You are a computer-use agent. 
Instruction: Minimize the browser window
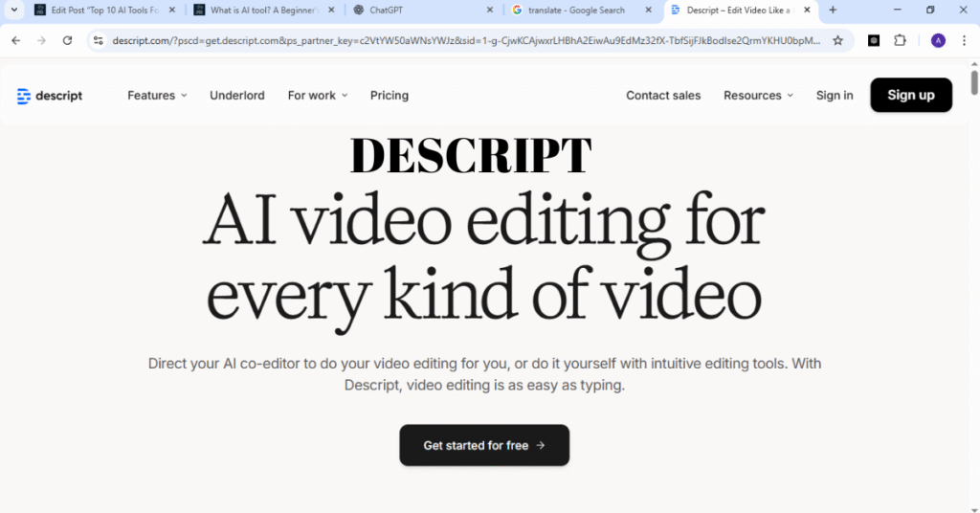coord(898,10)
